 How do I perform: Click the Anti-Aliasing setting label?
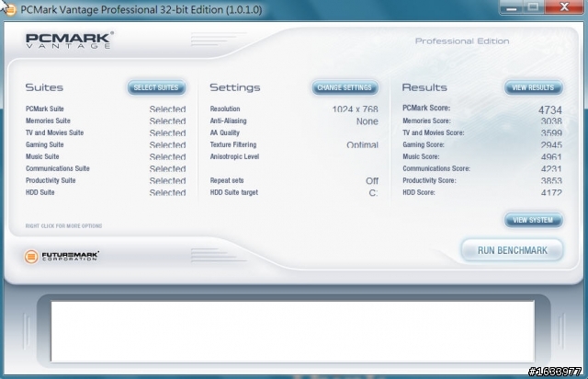(229, 121)
